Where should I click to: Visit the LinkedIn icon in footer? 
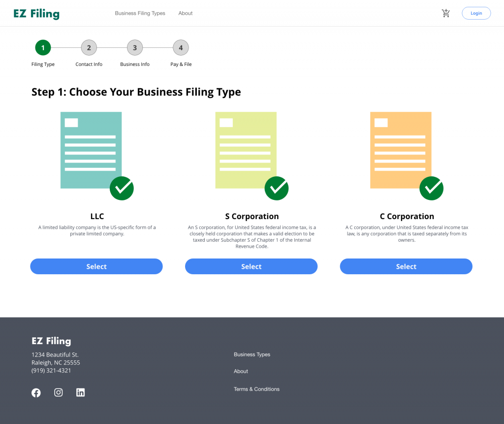point(81,392)
